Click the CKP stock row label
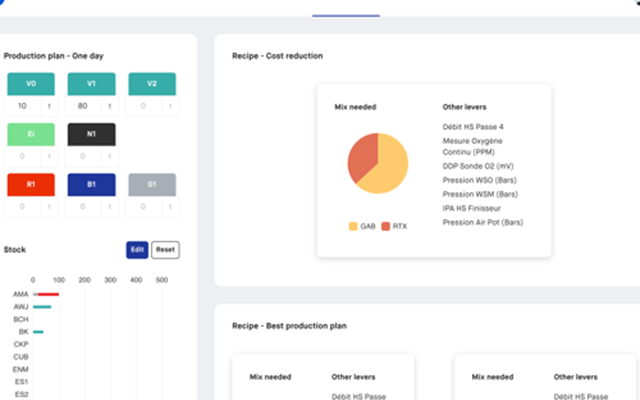The width and height of the screenshot is (640, 400). point(21,344)
